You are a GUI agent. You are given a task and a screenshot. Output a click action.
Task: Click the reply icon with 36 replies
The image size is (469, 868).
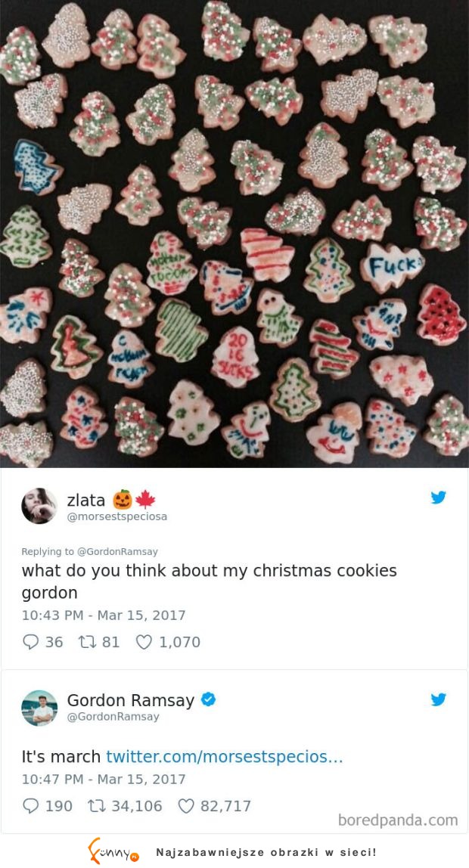click(30, 642)
